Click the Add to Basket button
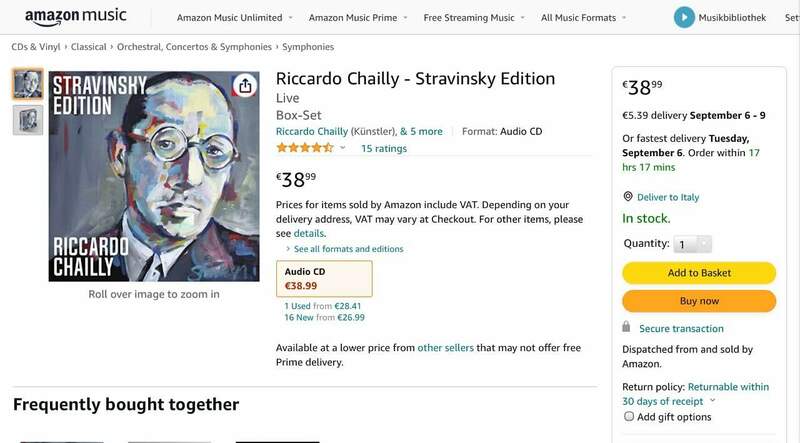 click(699, 273)
